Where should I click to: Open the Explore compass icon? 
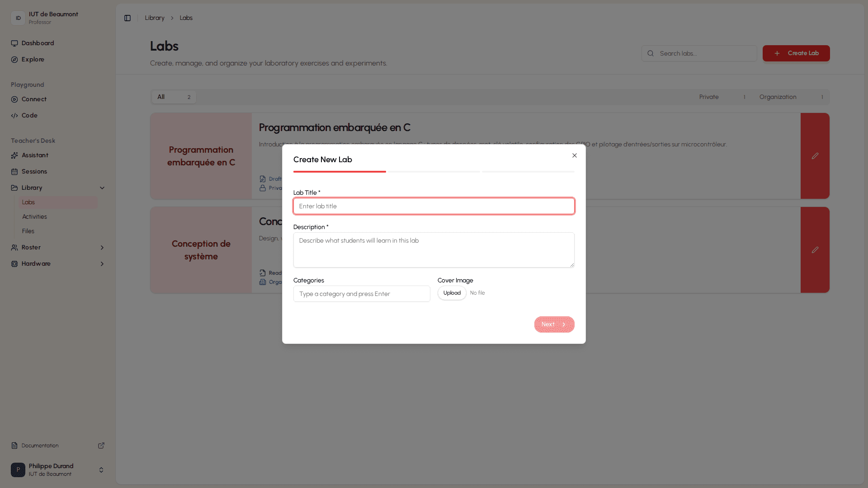click(x=14, y=60)
